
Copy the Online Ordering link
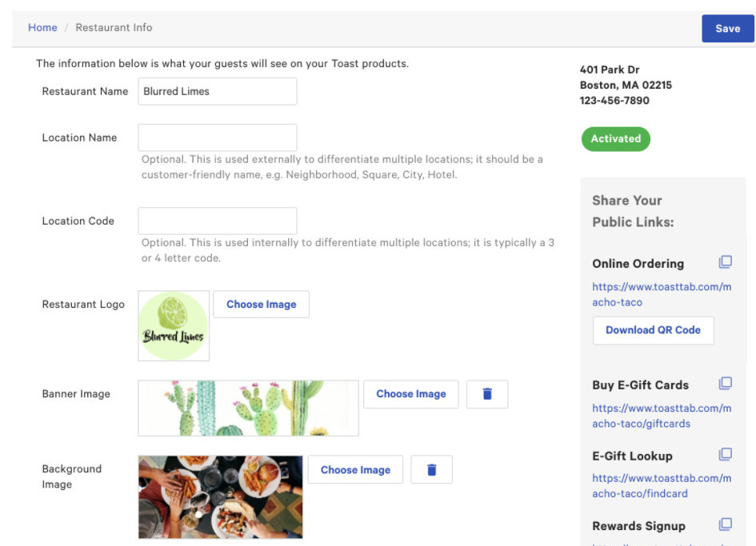pos(725,261)
